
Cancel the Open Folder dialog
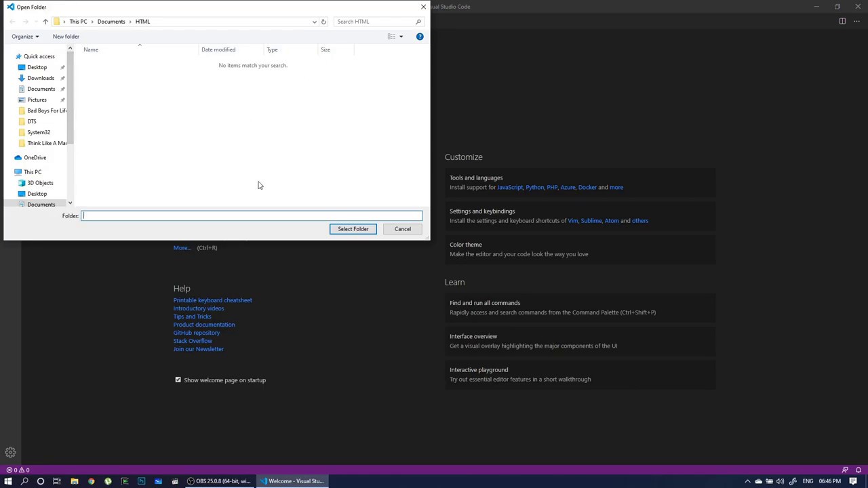click(x=403, y=229)
